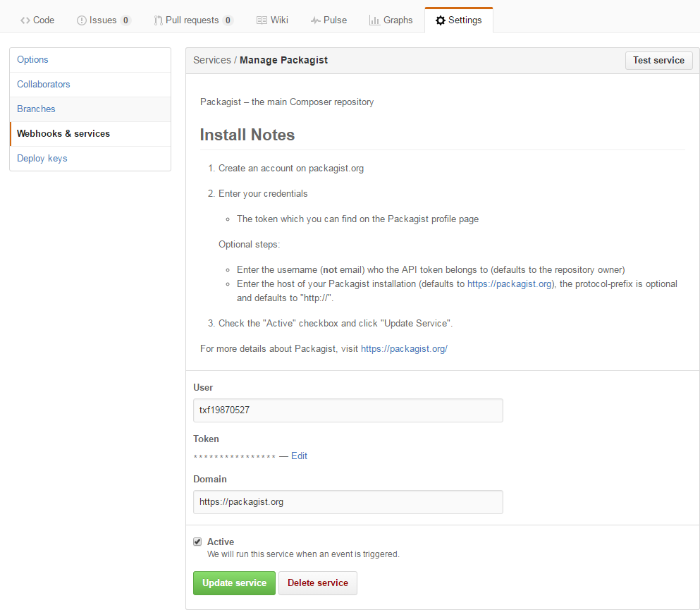Click the Settings gear icon

tap(440, 20)
